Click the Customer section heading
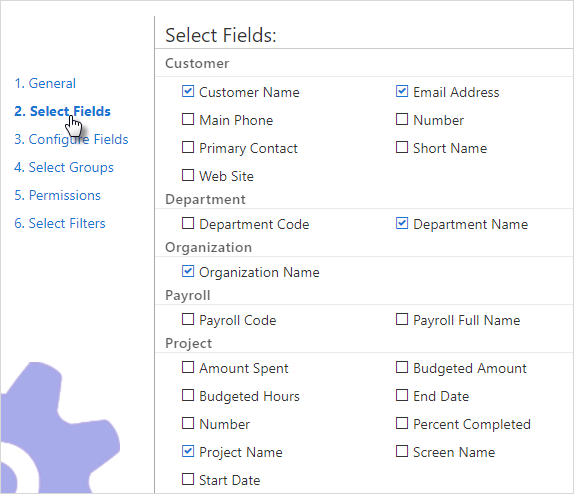 click(197, 63)
